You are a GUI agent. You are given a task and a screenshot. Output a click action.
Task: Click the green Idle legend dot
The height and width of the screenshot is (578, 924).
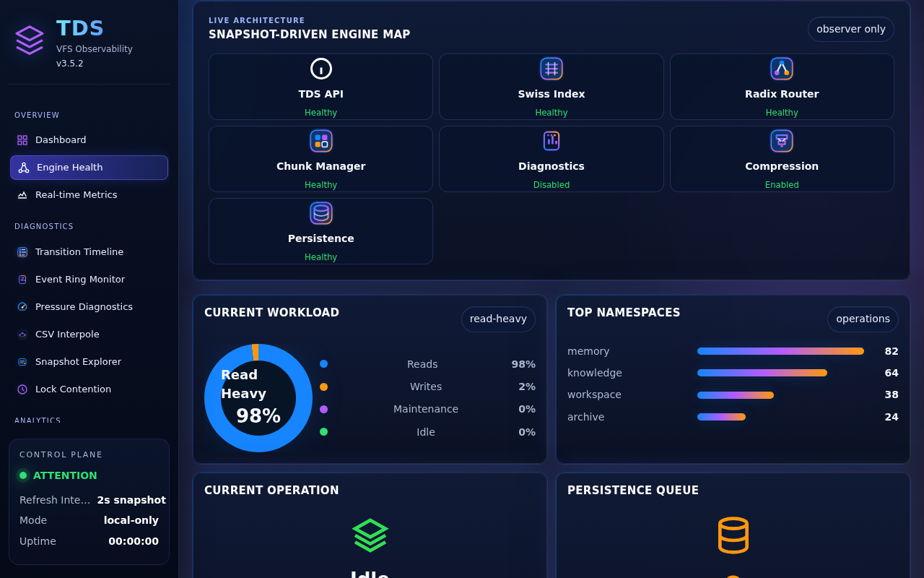pyautogui.click(x=323, y=432)
